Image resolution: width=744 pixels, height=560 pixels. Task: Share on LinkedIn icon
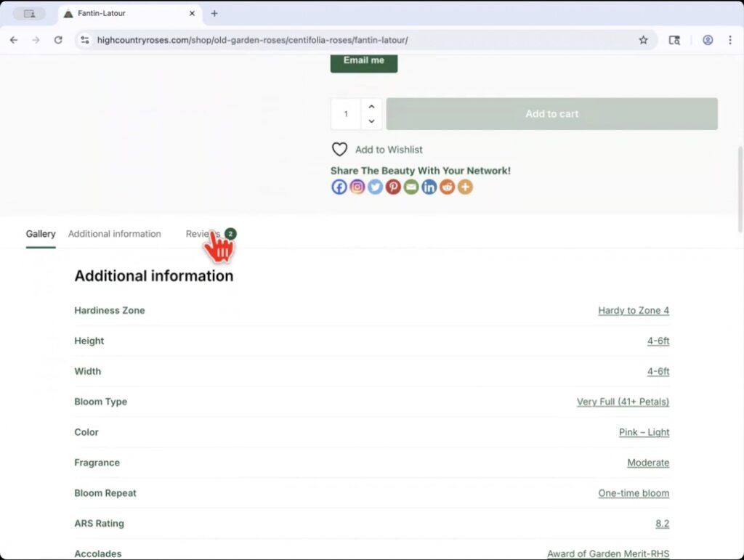[429, 187]
